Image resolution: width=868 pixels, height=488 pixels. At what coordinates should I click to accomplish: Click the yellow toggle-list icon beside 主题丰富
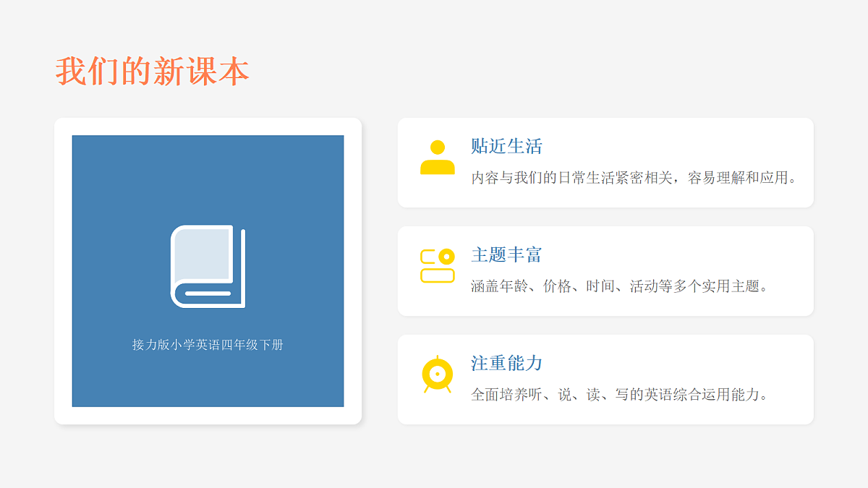coord(438,265)
